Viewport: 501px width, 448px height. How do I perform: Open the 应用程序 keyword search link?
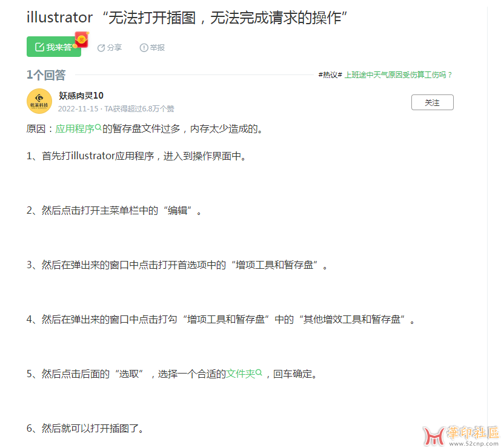click(x=78, y=129)
